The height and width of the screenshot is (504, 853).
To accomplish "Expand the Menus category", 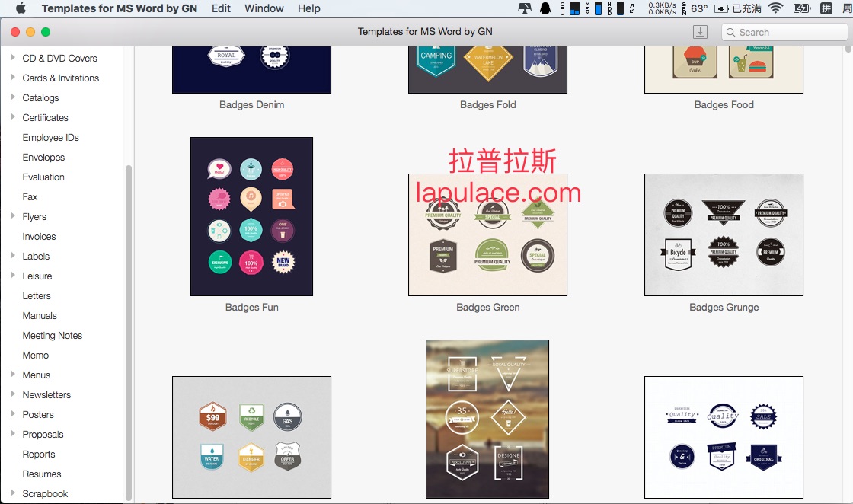I will point(12,374).
